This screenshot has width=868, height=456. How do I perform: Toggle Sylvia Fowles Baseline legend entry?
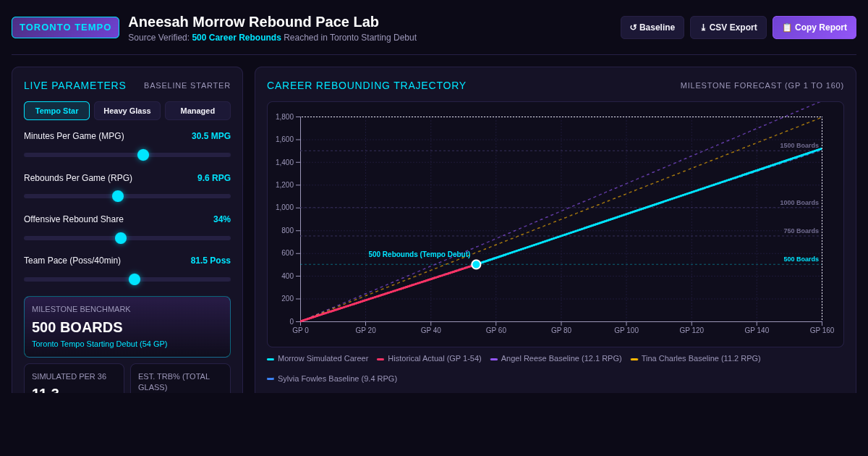(332, 379)
